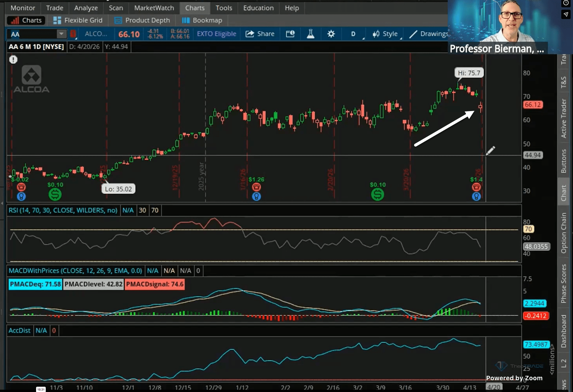Open the T&S side panel tab
573x392 pixels.
pos(563,82)
